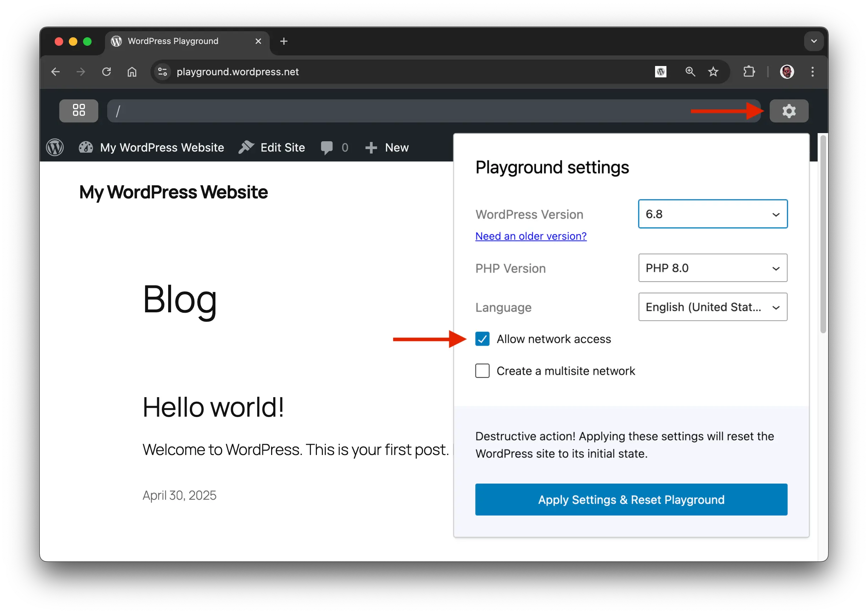
Task: Follow the Need an older version link
Action: click(x=531, y=236)
